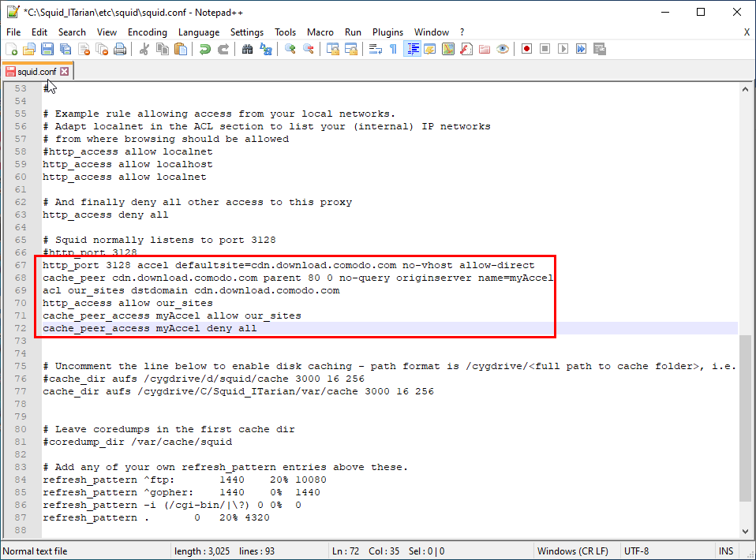Click the Save All toolbar icon
Image resolution: width=756 pixels, height=560 pixels.
pyautogui.click(x=65, y=49)
